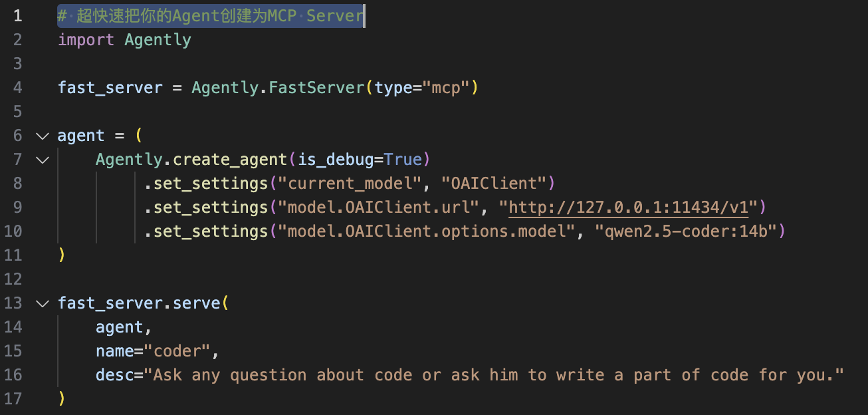Click the "model.OAIClient.url" setting key

pyautogui.click(x=378, y=207)
